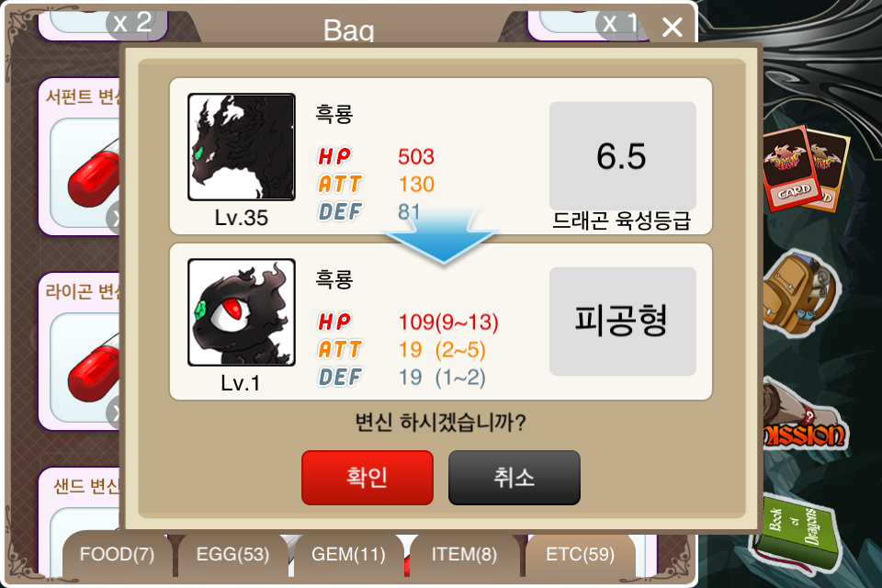
Task: Select the 서펀트 transformation capsule item
Action: point(80,156)
